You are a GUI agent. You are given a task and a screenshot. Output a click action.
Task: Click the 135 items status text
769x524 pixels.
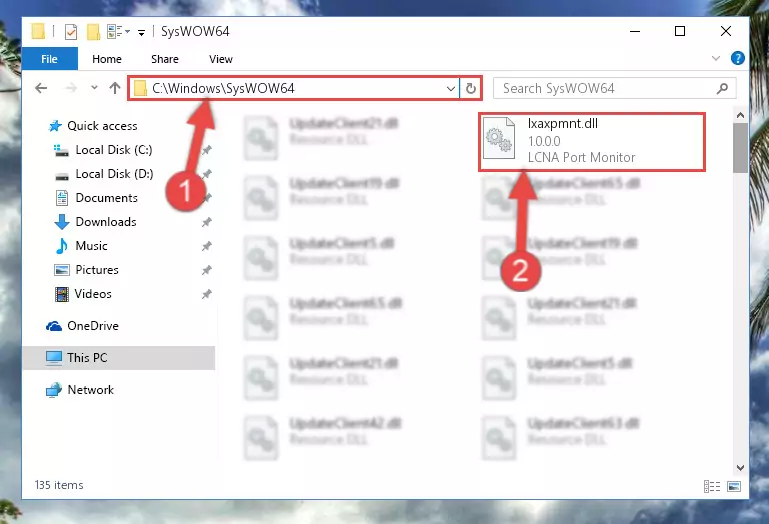tap(59, 485)
